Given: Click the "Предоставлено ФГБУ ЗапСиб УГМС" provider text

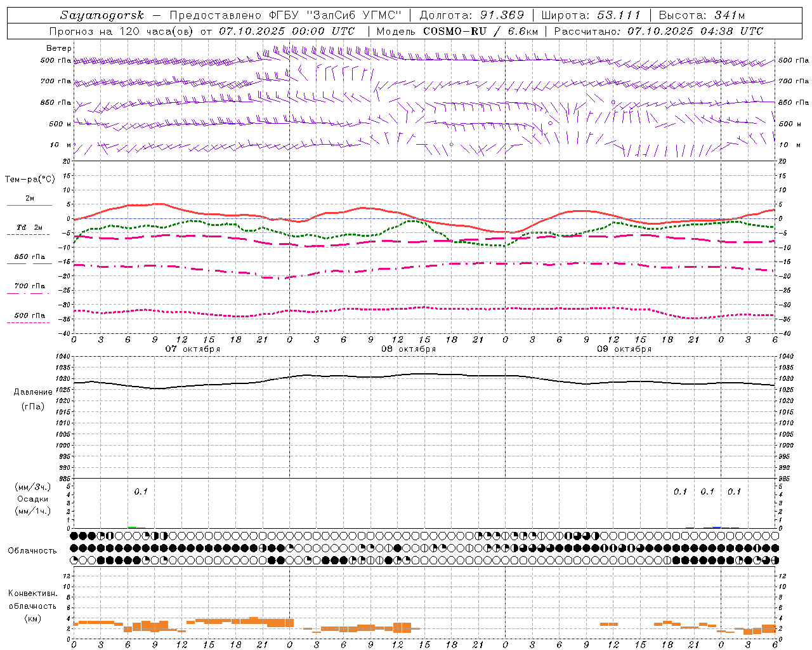Looking at the screenshot, I should pyautogui.click(x=286, y=15).
